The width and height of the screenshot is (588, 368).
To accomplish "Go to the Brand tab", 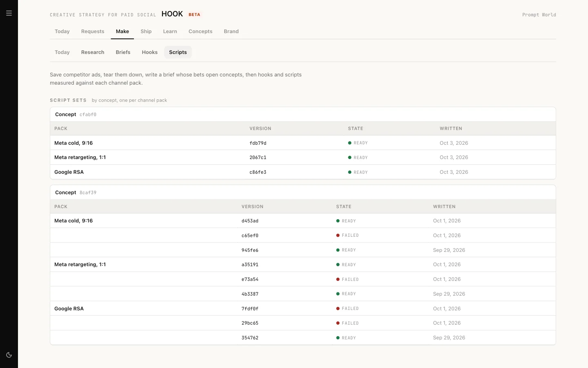I will click(x=231, y=31).
